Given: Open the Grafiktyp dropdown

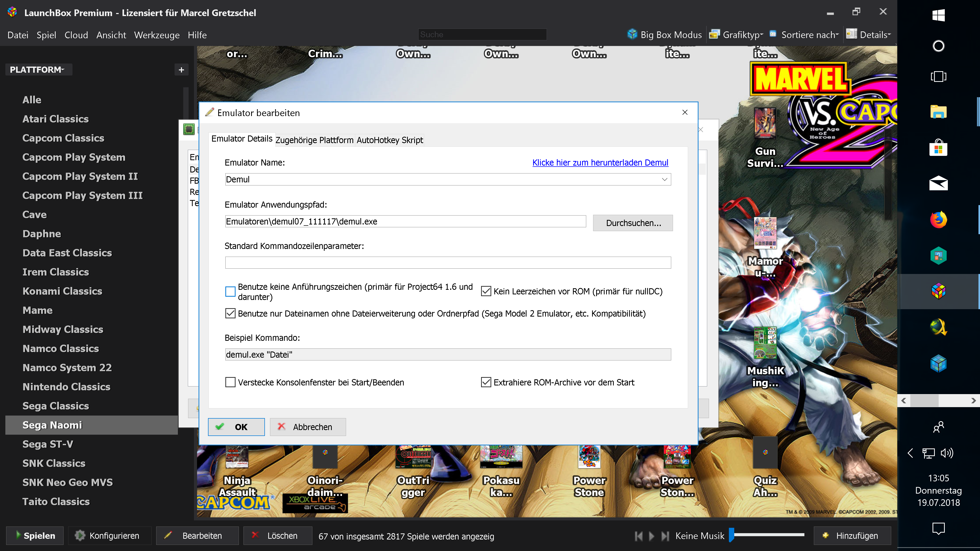Looking at the screenshot, I should (x=737, y=35).
